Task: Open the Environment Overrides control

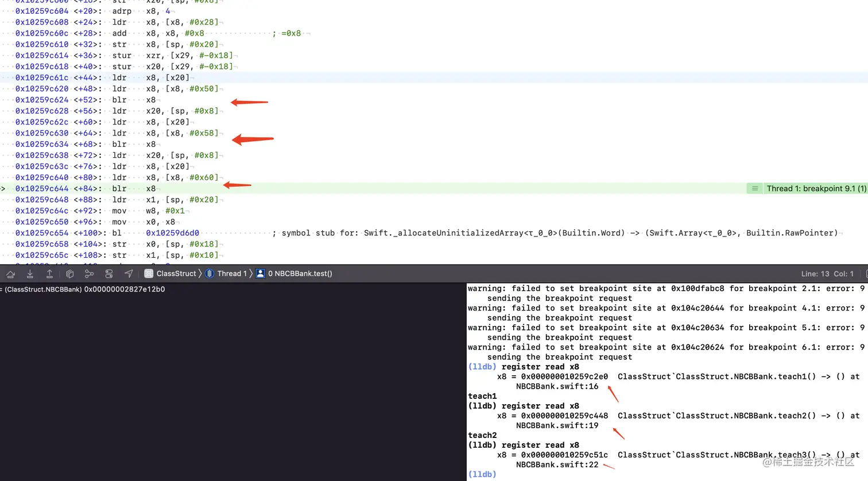Action: click(x=108, y=274)
